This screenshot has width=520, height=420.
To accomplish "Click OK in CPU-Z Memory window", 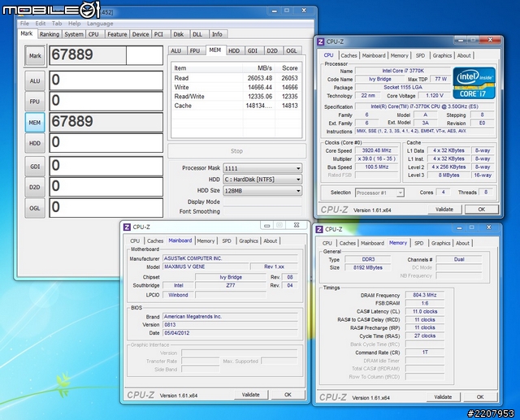I will tap(480, 396).
